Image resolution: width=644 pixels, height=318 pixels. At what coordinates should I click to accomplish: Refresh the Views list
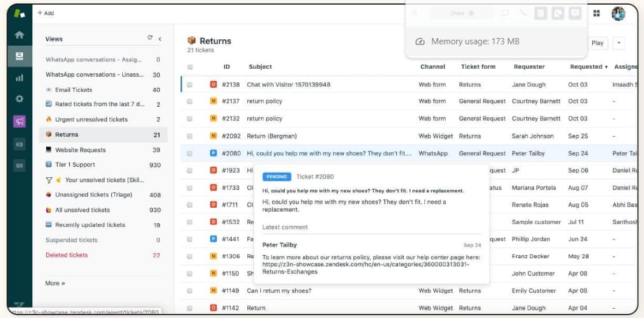[x=150, y=38]
